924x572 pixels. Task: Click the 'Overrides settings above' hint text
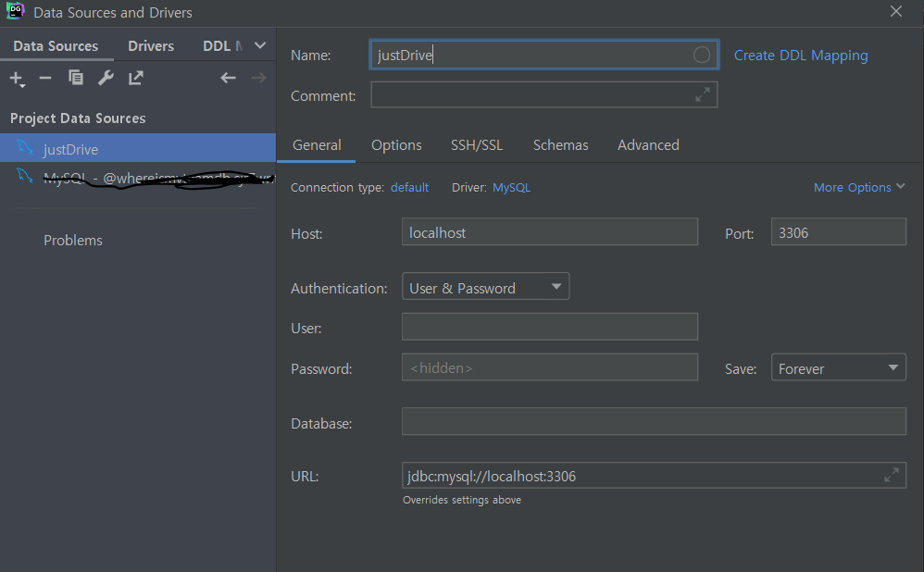[462, 500]
